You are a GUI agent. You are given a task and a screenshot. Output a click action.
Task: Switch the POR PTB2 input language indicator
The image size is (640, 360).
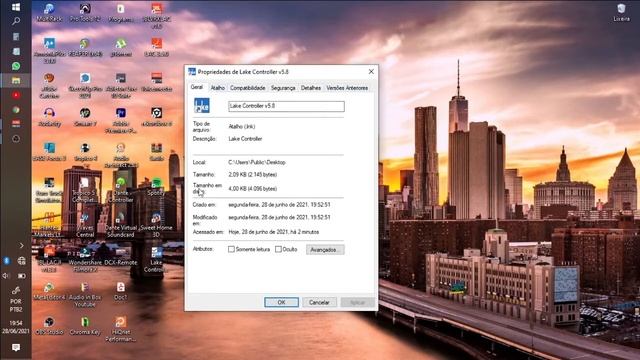16,305
